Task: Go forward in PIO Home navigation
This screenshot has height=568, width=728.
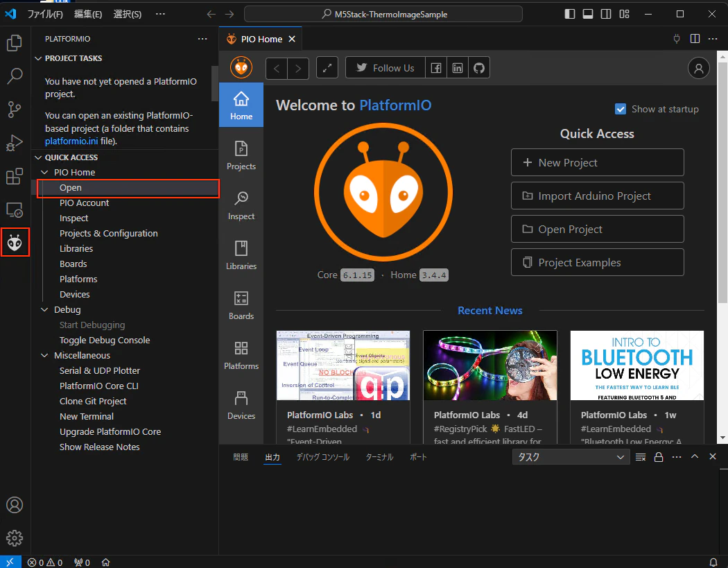Action: (298, 68)
